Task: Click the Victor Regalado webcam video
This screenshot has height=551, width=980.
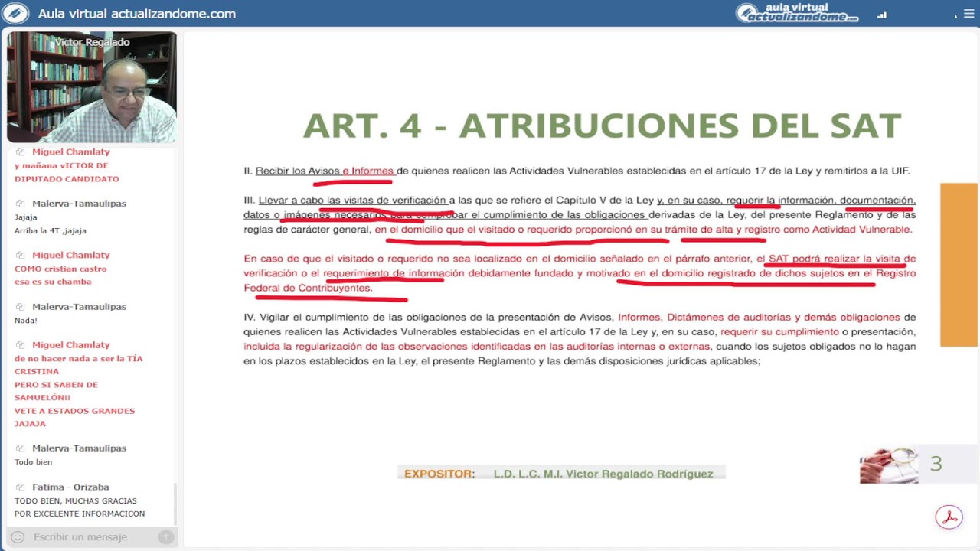Action: tap(92, 87)
